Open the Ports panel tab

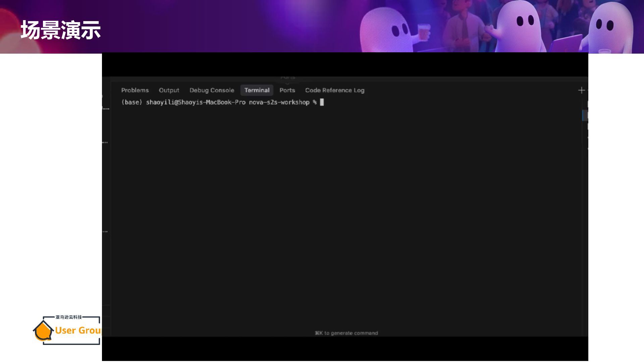click(287, 90)
